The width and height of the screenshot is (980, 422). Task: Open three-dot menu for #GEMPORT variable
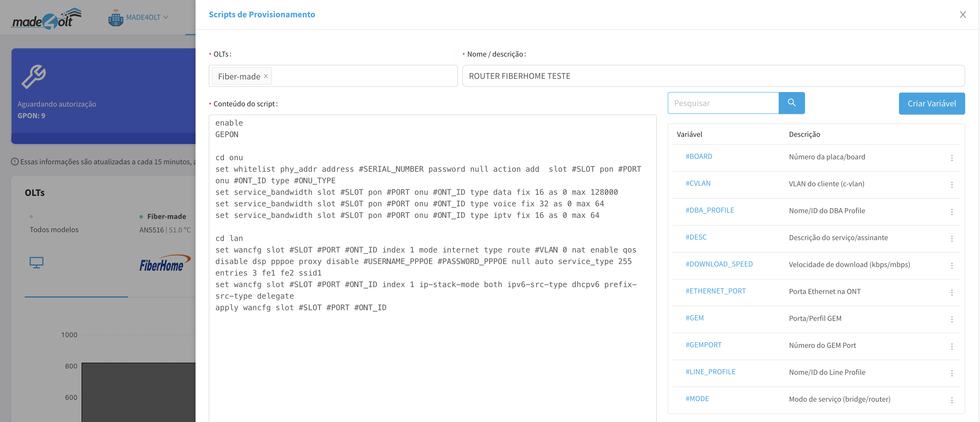[951, 346]
